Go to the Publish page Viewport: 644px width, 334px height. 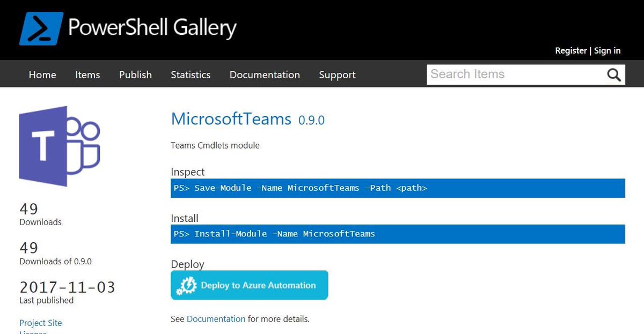[x=135, y=75]
